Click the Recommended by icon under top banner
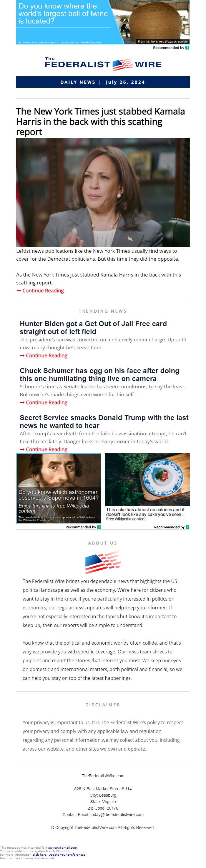This screenshot has width=206, height=868. click(187, 48)
